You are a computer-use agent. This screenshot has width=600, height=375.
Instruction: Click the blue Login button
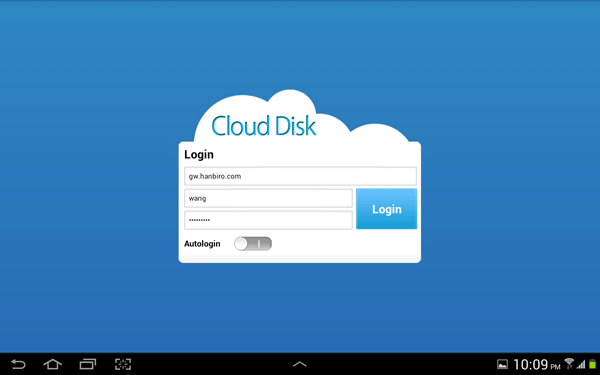point(386,209)
